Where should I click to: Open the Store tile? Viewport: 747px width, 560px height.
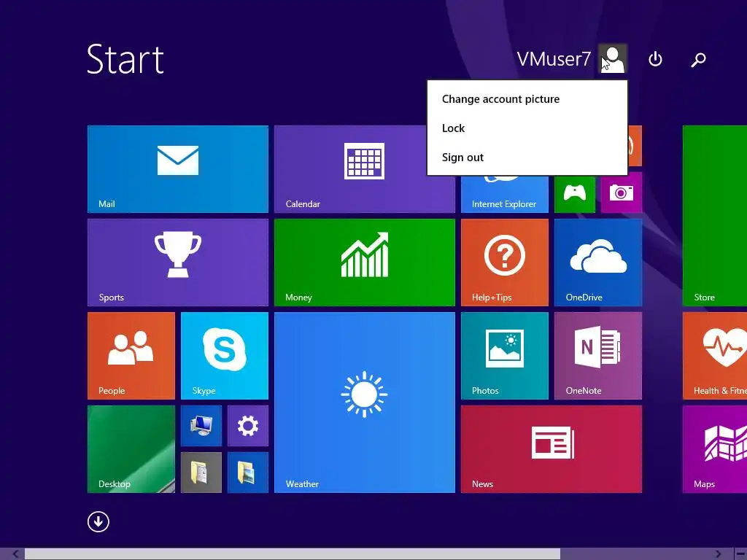[715, 216]
